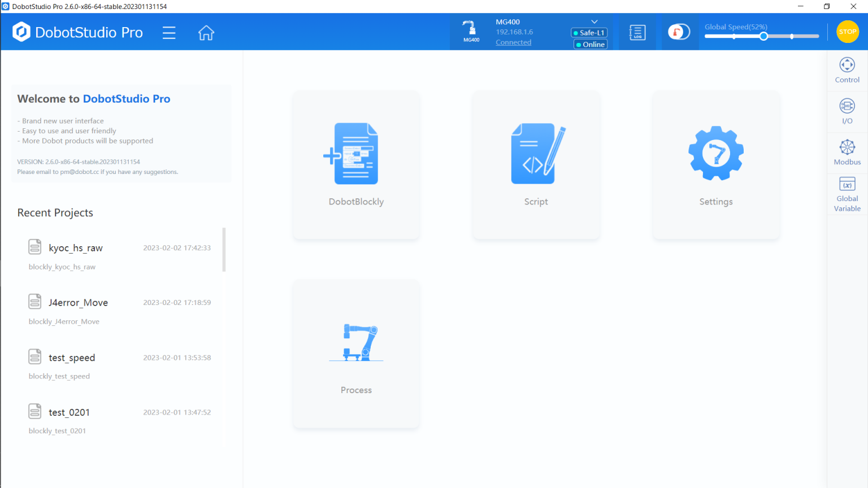The width and height of the screenshot is (868, 488).
Task: Open recent project kyoc_hs_raw
Action: pyautogui.click(x=76, y=248)
